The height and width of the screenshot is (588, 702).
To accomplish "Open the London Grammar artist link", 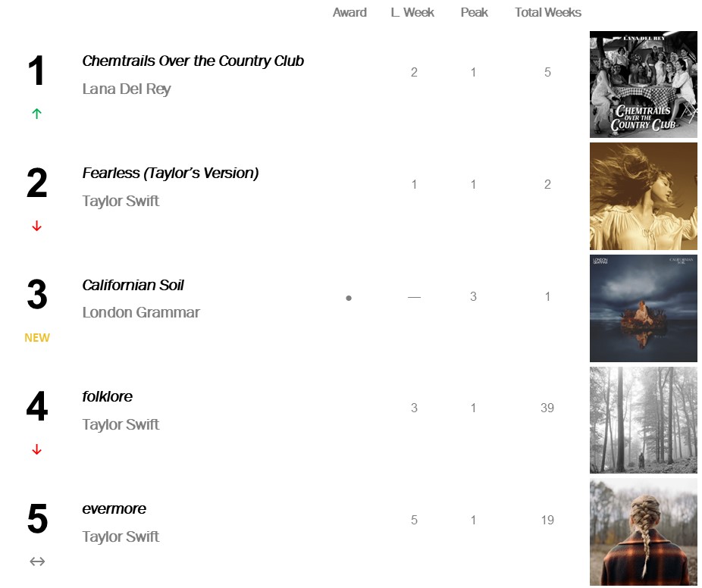I will (141, 313).
